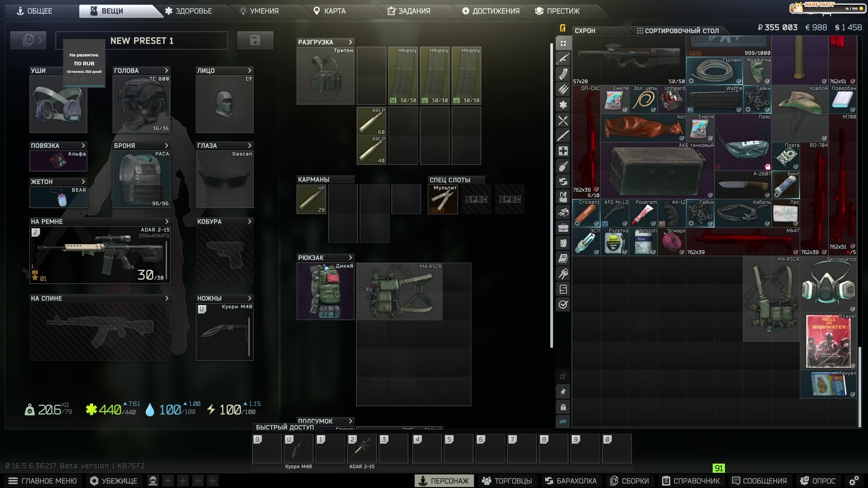Filter stash by ammunition category icon
The height and width of the screenshot is (488, 868).
(563, 89)
